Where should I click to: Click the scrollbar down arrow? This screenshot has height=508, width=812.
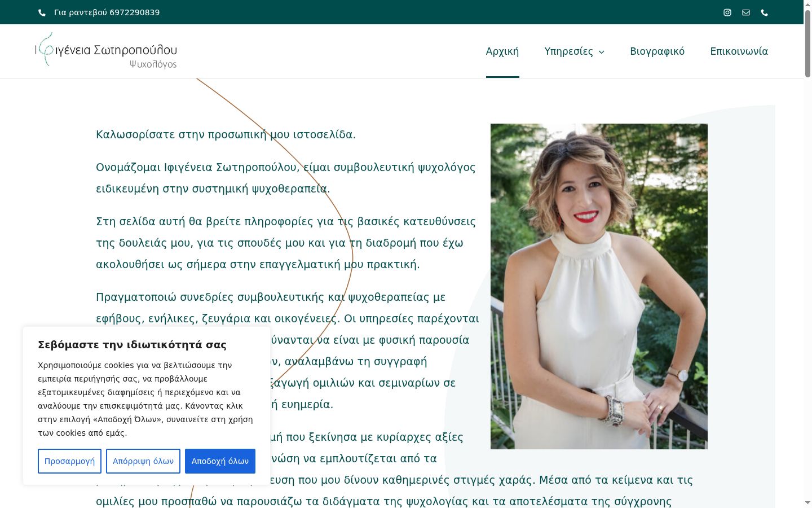[807, 502]
